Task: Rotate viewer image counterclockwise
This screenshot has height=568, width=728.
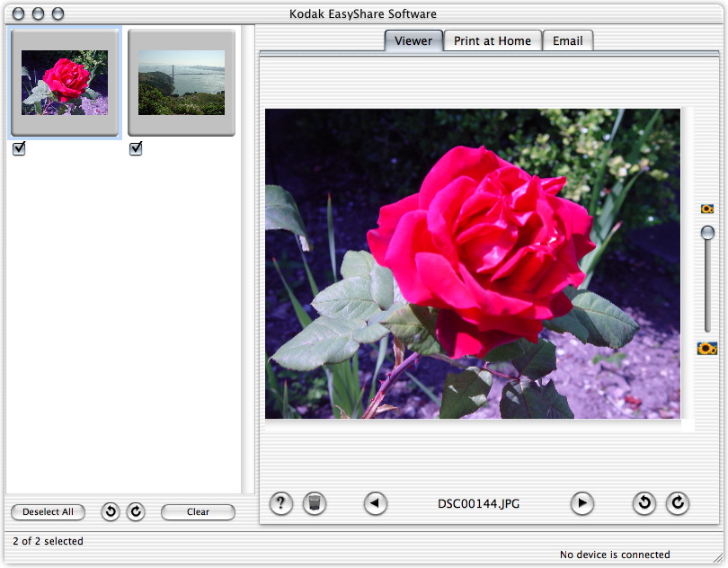Action: click(x=644, y=503)
